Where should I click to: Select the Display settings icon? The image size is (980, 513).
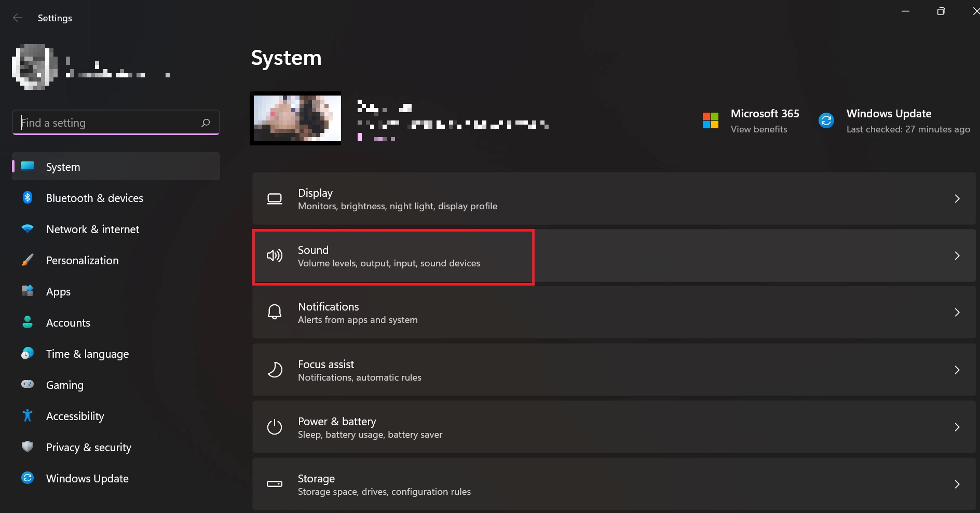click(275, 199)
